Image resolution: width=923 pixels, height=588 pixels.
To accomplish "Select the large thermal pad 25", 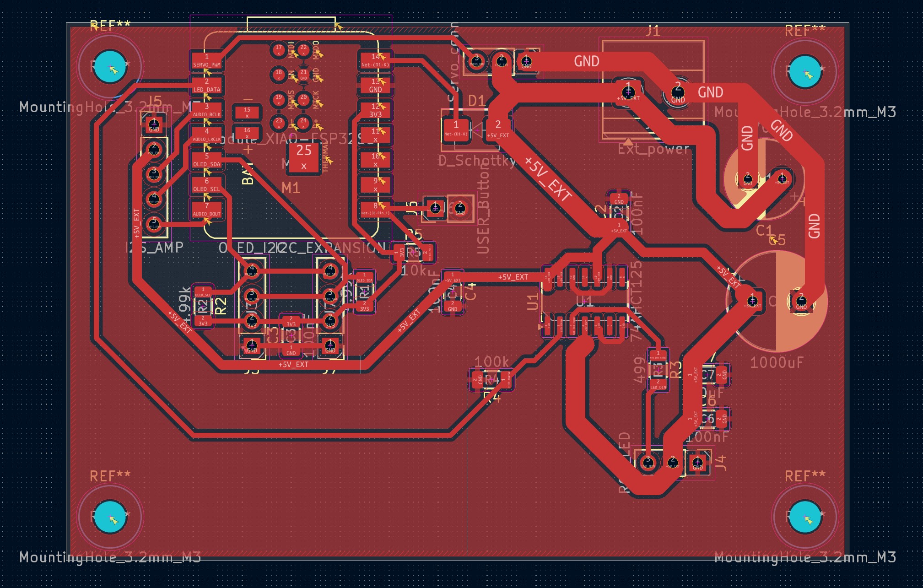I will tap(304, 158).
